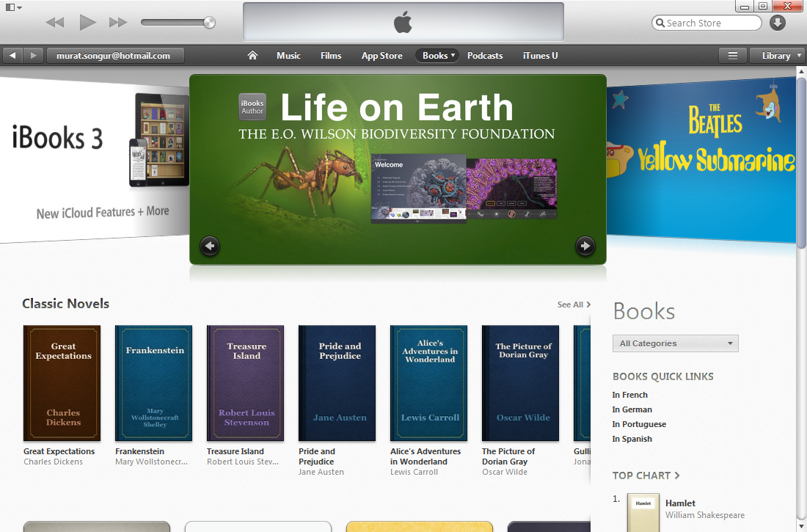Show previous banner with left carousel arrow
Viewport: 807px width, 532px height.
210,246
